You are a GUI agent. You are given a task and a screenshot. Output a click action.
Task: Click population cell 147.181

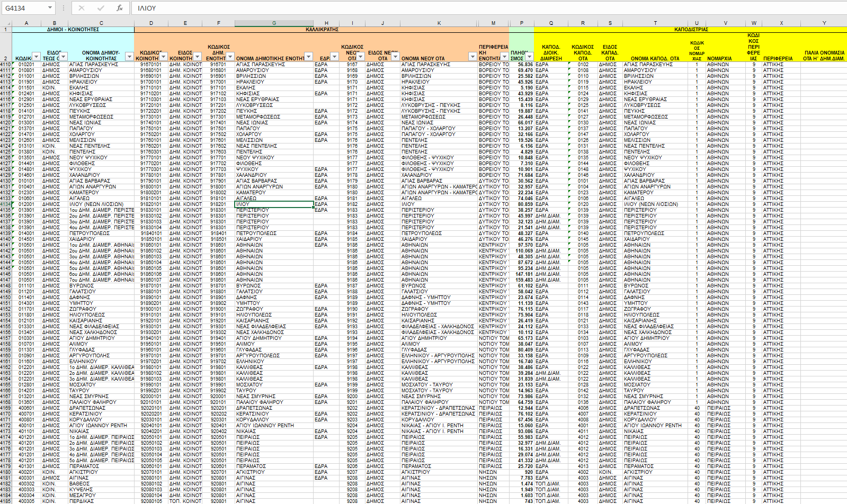point(522,274)
